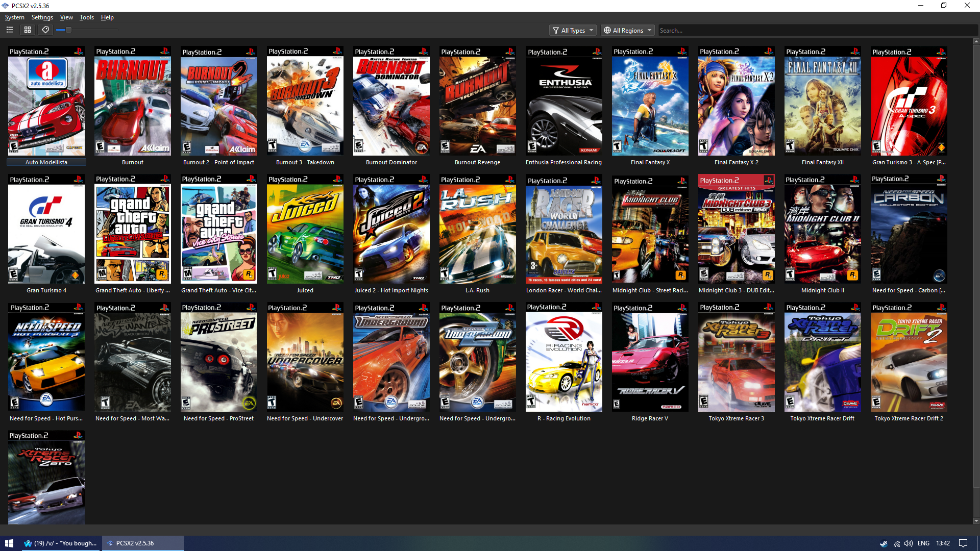
Task: Click ENG language indicator
Action: click(923, 543)
